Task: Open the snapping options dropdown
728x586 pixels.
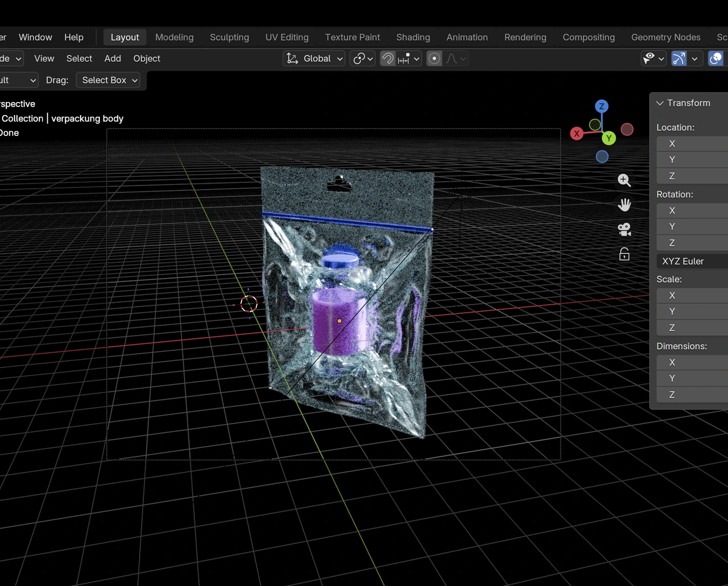Action: (409, 59)
